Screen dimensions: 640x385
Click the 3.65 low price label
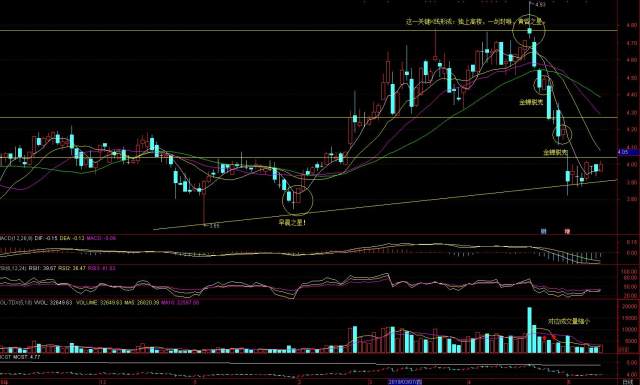click(x=214, y=225)
